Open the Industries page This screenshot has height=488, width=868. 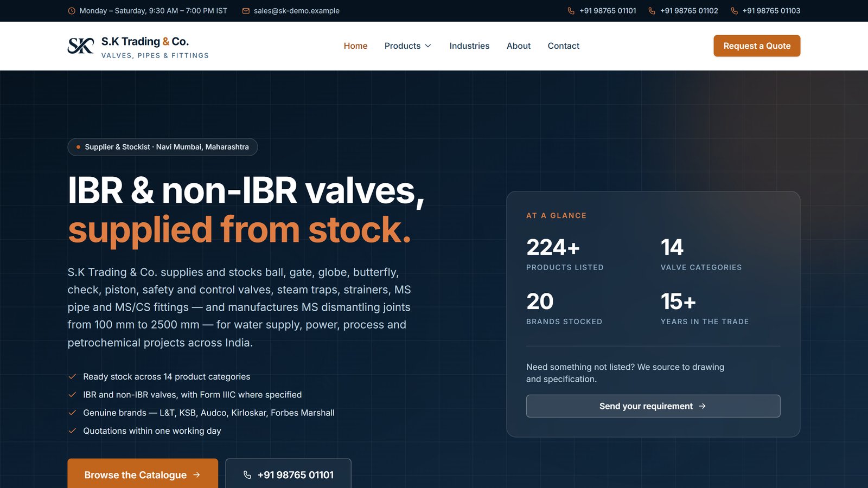[469, 46]
